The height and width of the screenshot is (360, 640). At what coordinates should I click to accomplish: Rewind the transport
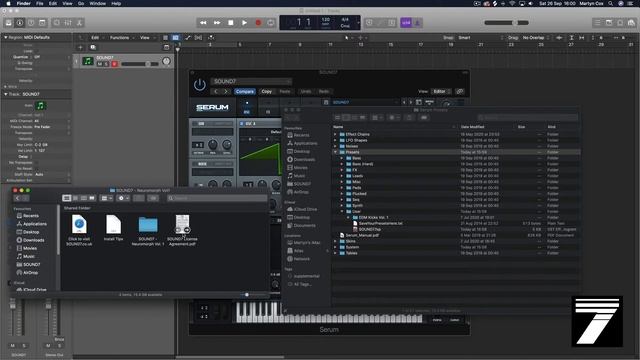[x=203, y=23]
